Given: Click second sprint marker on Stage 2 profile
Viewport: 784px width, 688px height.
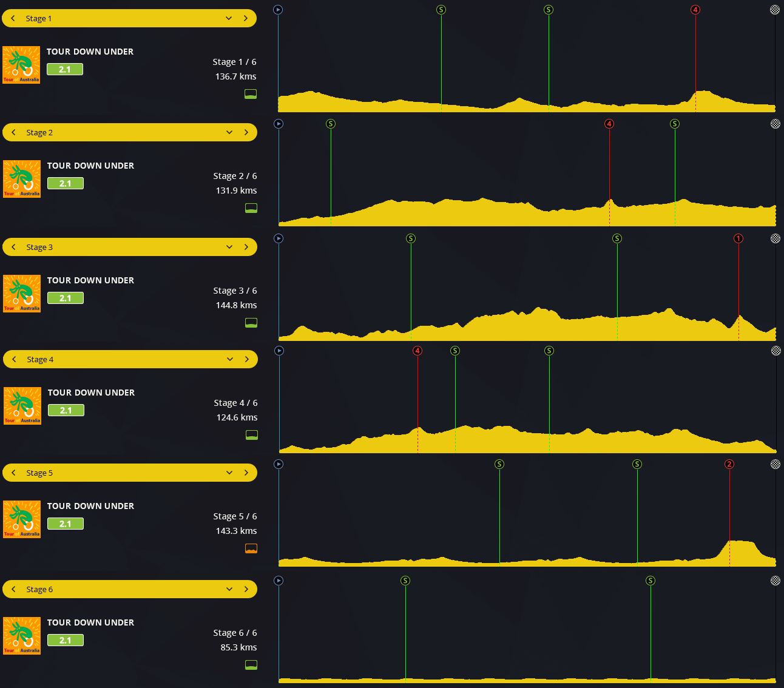Looking at the screenshot, I should 675,124.
